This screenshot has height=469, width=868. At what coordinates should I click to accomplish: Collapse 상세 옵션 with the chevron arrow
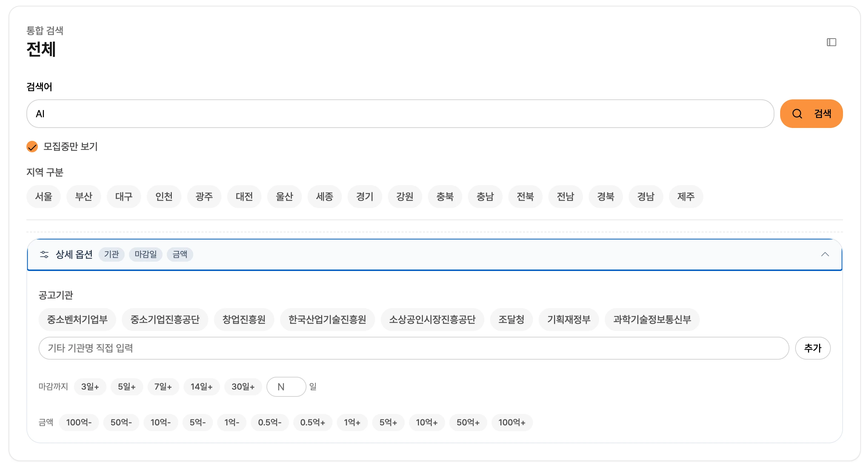click(825, 255)
